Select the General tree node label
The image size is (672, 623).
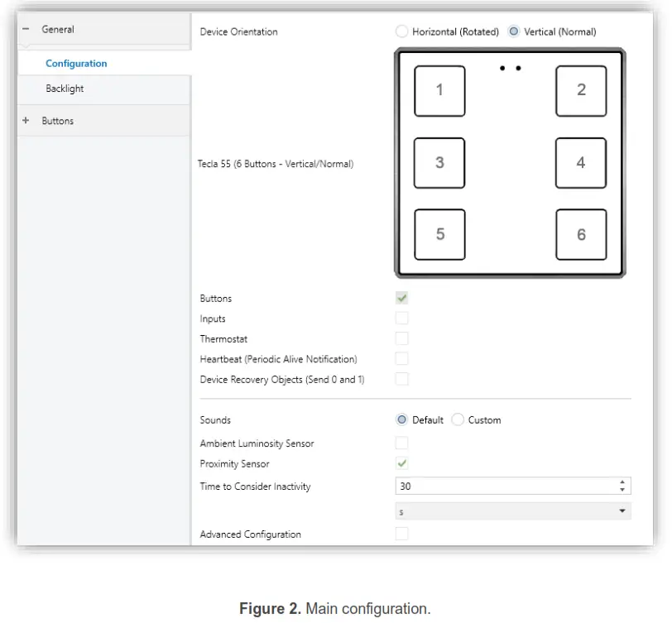[58, 30]
